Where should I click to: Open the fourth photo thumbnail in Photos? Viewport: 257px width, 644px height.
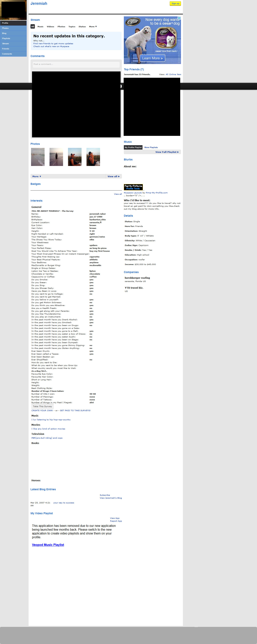coord(93,157)
